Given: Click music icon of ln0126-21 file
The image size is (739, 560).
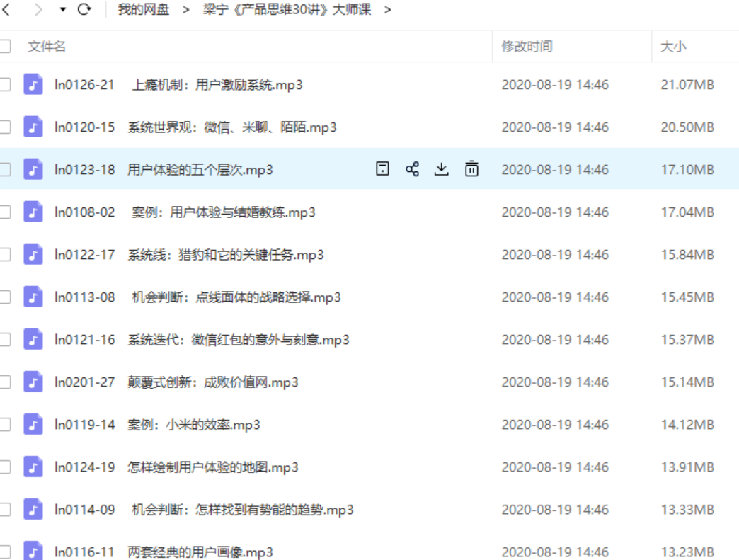Looking at the screenshot, I should pos(33,84).
